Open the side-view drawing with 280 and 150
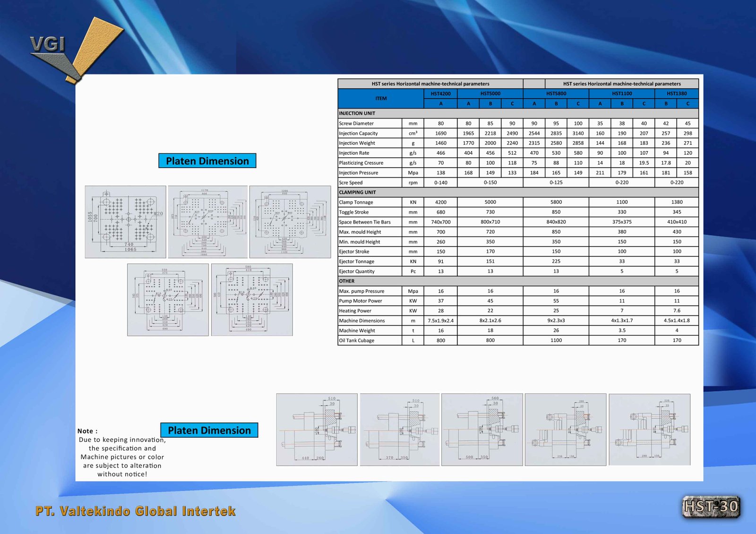The height and width of the screenshot is (534, 756). pos(650,430)
